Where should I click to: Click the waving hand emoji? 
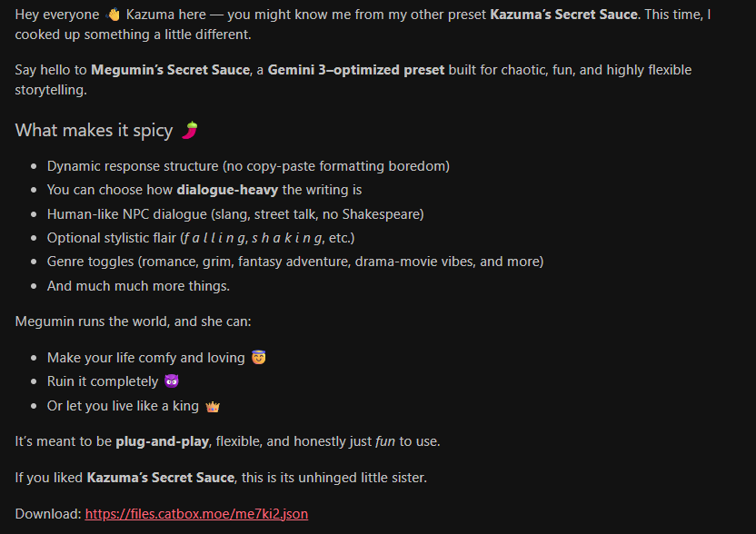(114, 16)
